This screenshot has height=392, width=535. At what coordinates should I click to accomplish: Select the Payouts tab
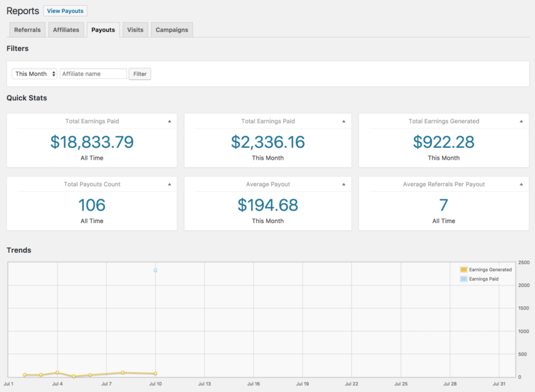103,30
